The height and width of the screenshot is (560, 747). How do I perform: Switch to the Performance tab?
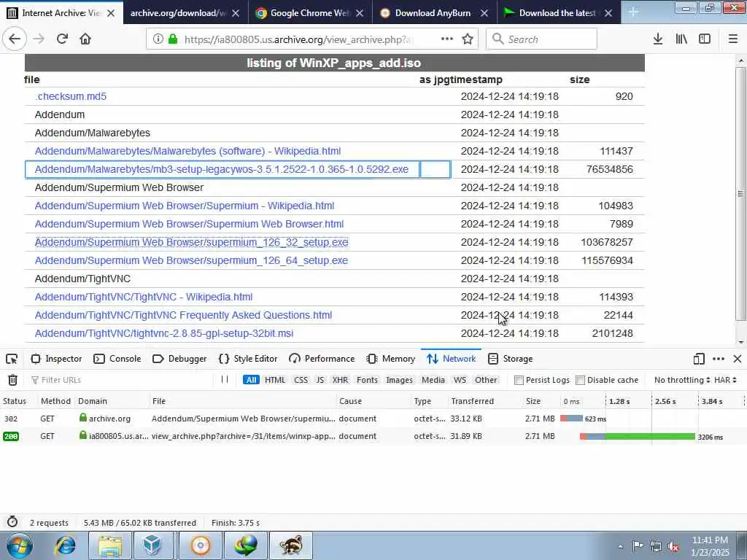tap(322, 359)
